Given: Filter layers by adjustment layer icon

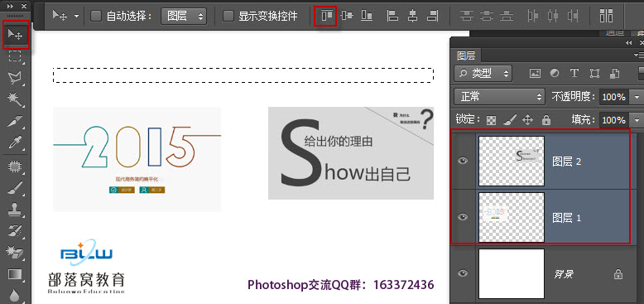Looking at the screenshot, I should [x=555, y=74].
